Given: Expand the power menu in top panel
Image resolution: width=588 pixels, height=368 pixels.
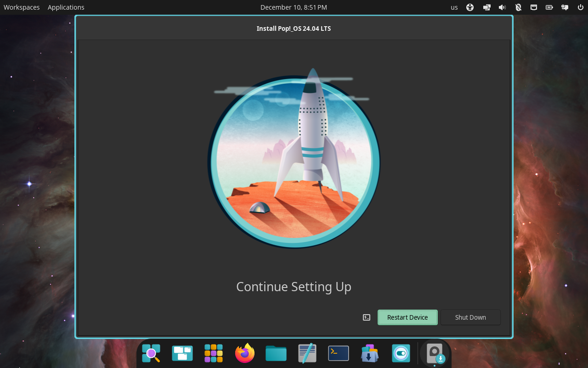Looking at the screenshot, I should coord(580,7).
